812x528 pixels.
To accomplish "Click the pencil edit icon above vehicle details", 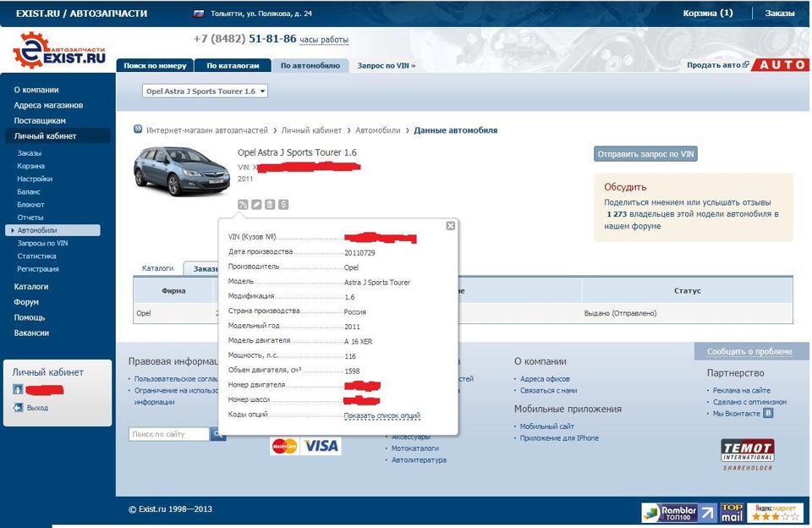I will coord(255,204).
